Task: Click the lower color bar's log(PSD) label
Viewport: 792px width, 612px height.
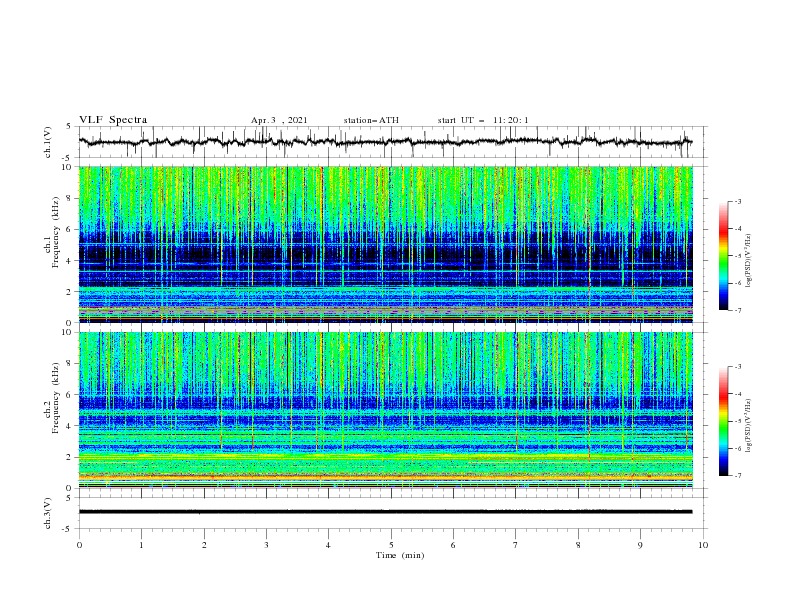Action: (x=749, y=426)
